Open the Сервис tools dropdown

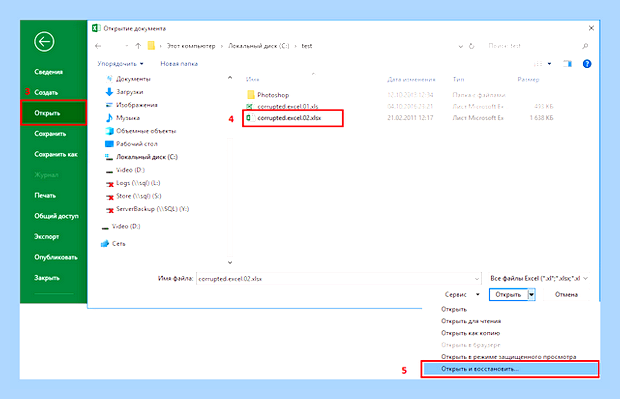click(x=462, y=295)
